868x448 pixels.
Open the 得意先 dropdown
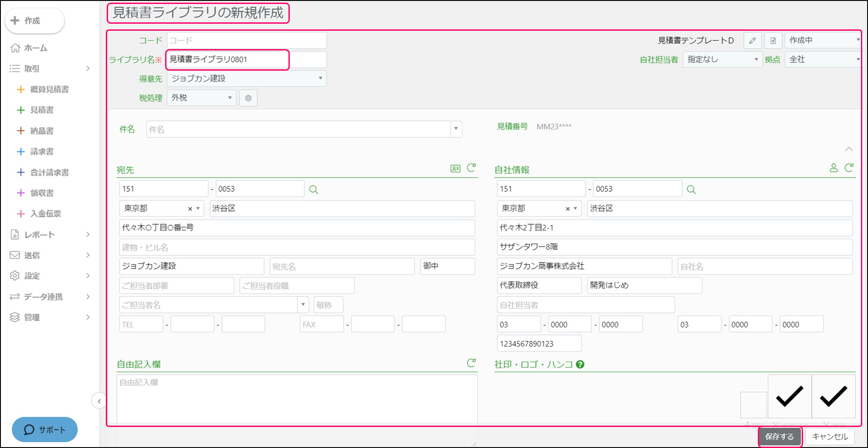tap(246, 79)
